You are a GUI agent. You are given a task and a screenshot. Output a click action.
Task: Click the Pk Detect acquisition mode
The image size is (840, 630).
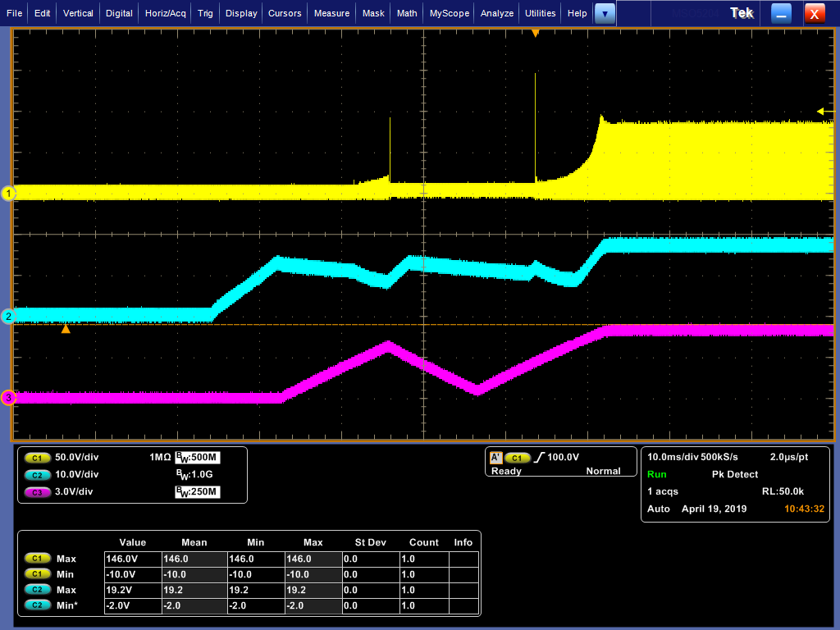(735, 475)
